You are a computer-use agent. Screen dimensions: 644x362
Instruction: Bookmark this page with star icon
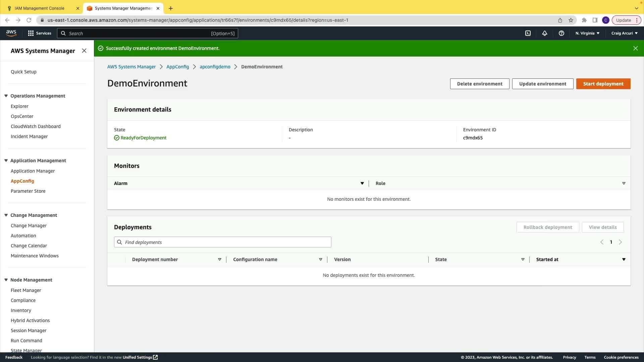tap(571, 20)
